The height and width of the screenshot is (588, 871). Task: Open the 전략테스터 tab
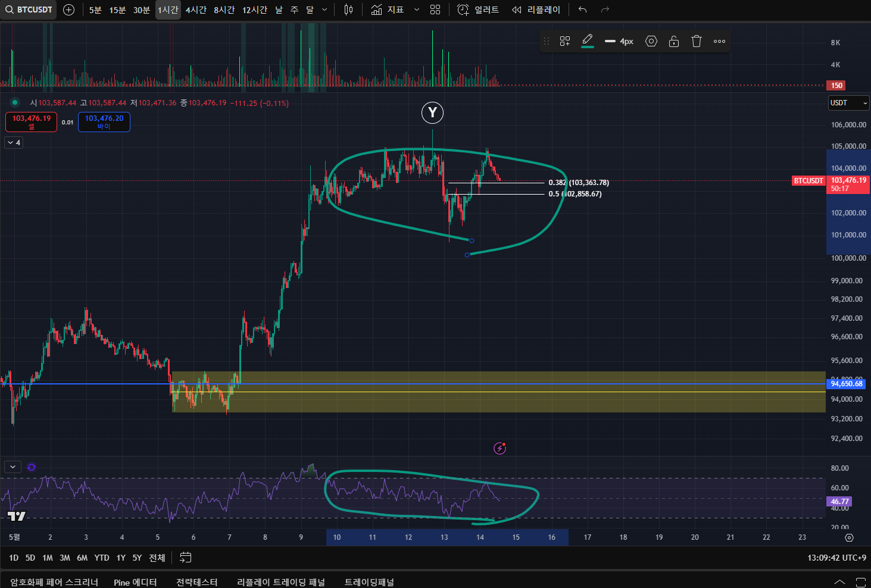click(x=197, y=582)
